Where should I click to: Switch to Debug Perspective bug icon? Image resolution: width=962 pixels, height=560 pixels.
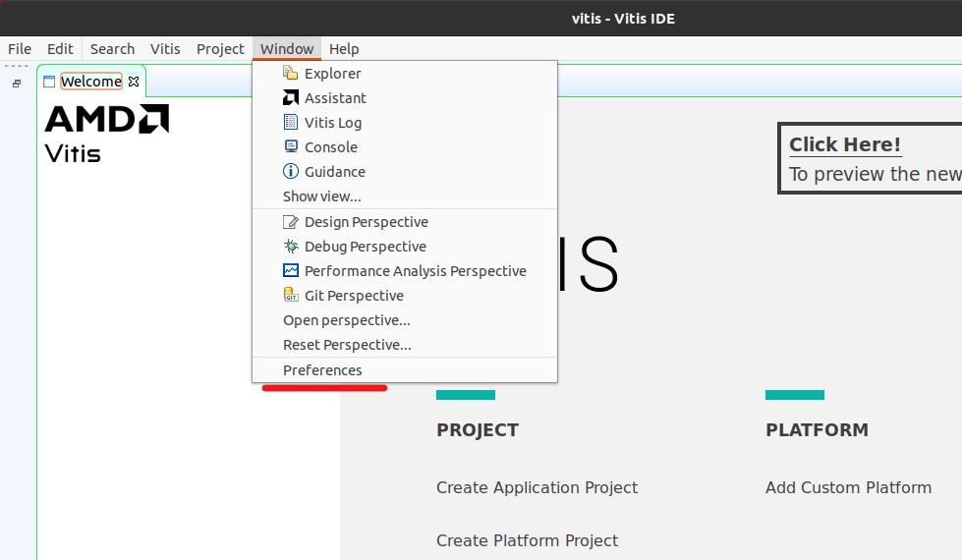pyautogui.click(x=290, y=247)
